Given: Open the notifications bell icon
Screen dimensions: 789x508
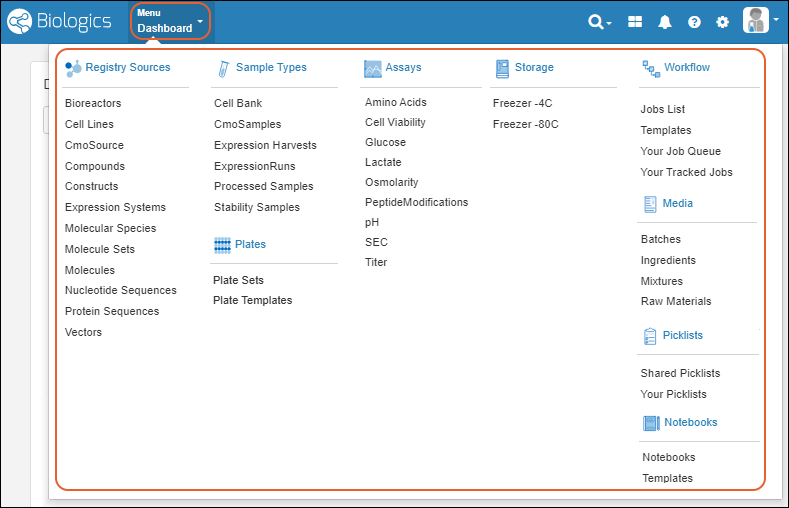Looking at the screenshot, I should 665,22.
